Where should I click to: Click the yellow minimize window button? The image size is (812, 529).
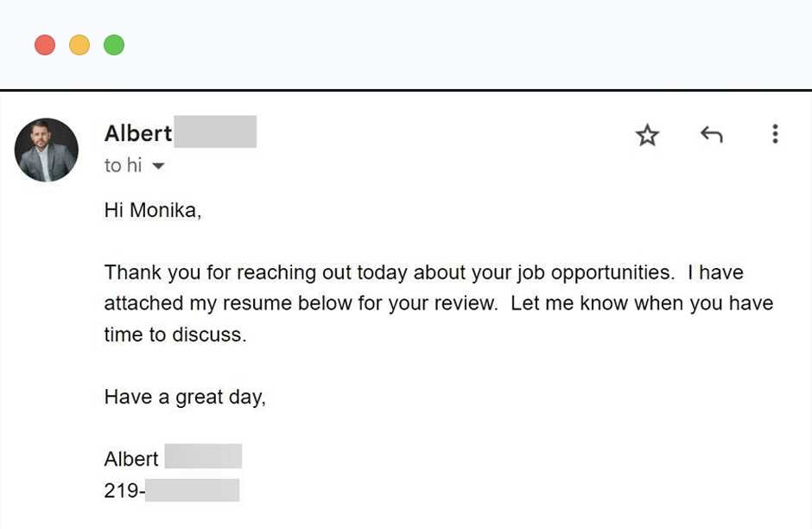coord(79,45)
